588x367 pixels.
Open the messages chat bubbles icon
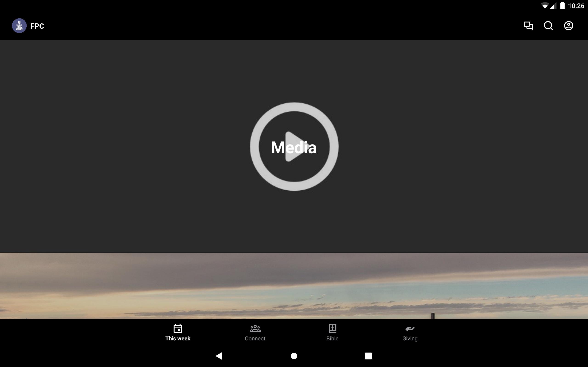tap(528, 26)
